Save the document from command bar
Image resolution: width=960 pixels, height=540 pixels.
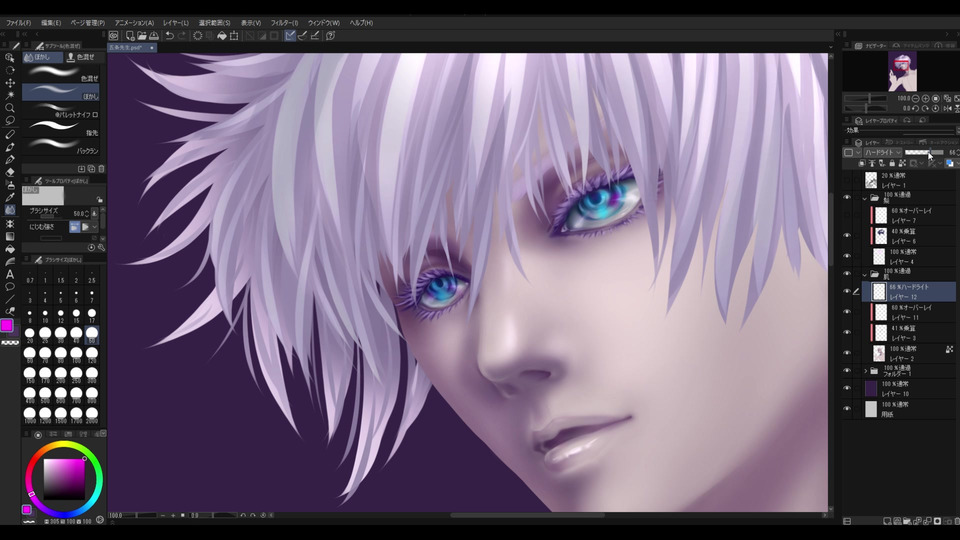coord(154,36)
